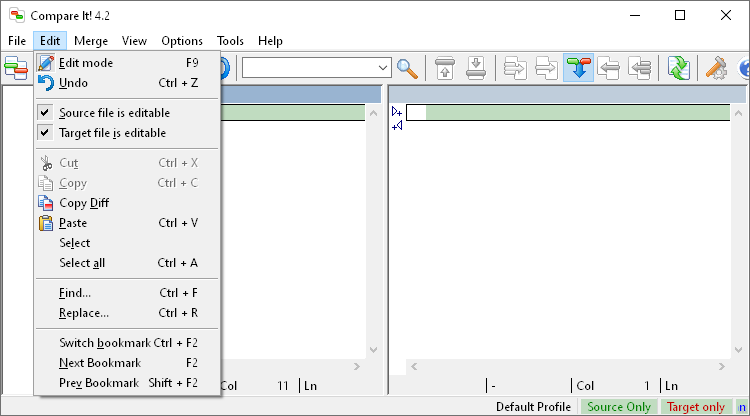
Task: Choose Next Bookmark menu entry
Action: click(x=127, y=363)
